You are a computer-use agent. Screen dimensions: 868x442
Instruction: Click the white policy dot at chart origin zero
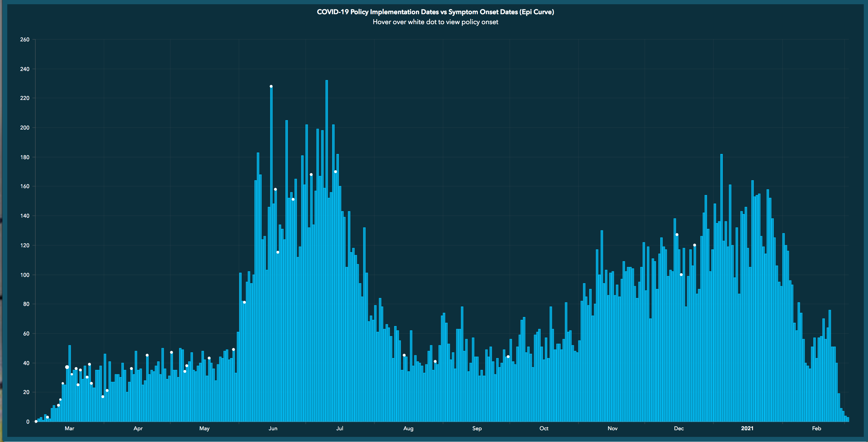[36, 421]
